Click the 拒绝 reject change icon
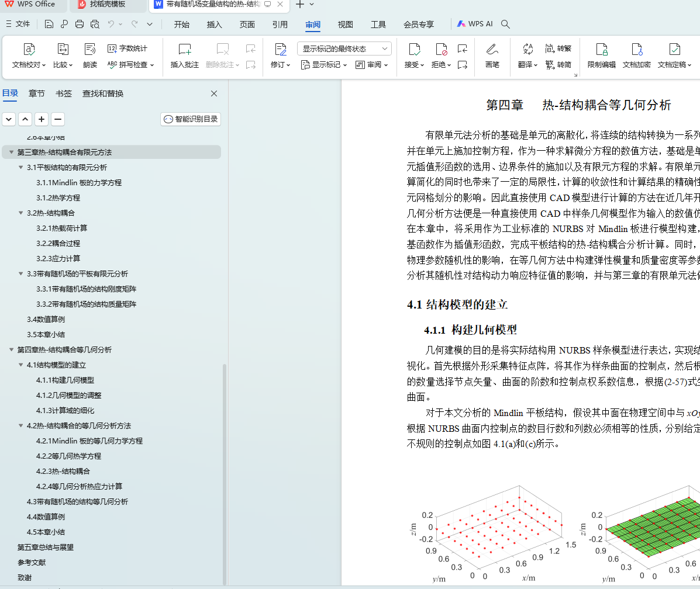This screenshot has width=700, height=589. (441, 49)
